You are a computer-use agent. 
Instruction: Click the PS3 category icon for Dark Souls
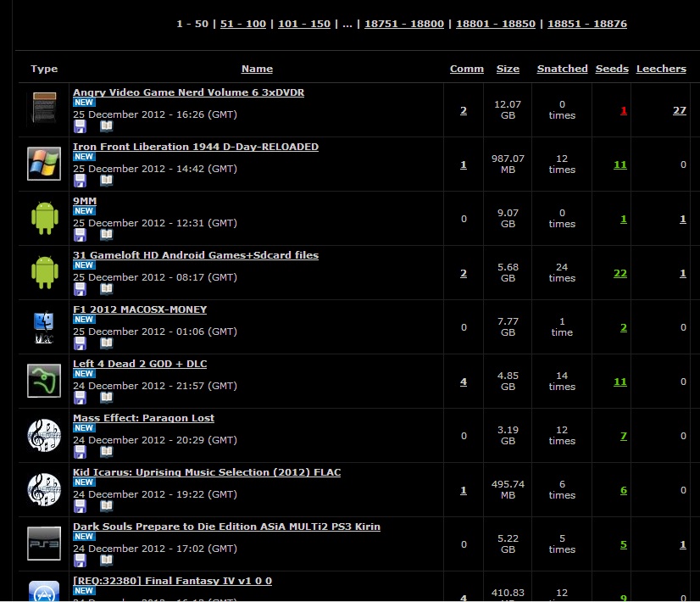(x=44, y=543)
